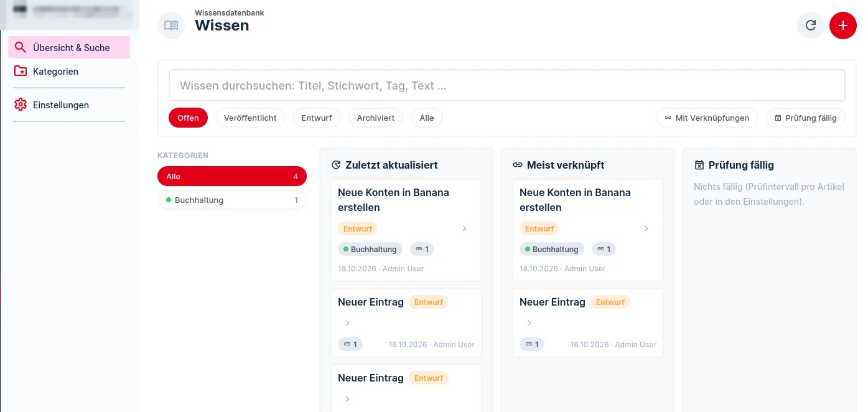Select the Offen status filter
Screen dimensions: 868x412
pos(188,118)
